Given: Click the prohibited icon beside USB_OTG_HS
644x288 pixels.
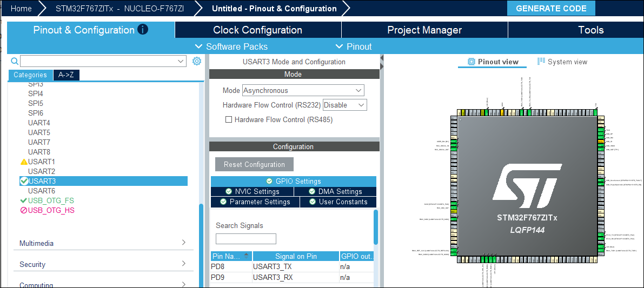Looking at the screenshot, I should coord(23,211).
